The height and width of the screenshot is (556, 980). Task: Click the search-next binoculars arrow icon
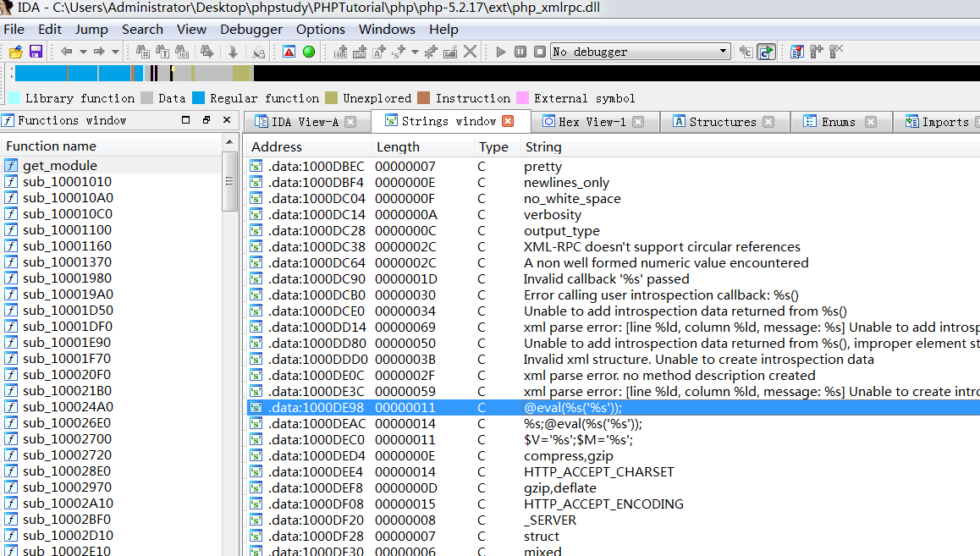(206, 52)
